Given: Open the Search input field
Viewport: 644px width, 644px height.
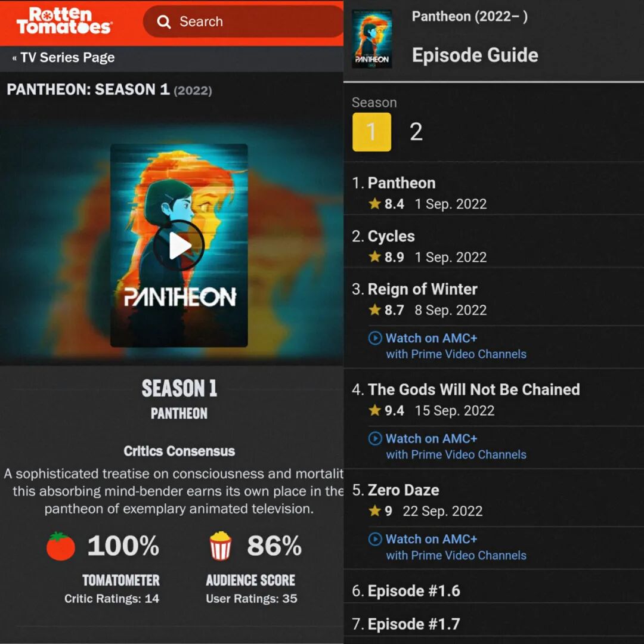Looking at the screenshot, I should [243, 21].
